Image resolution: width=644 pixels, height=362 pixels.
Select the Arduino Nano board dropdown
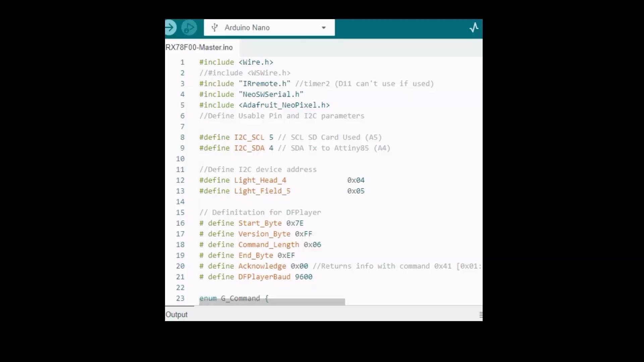269,27
